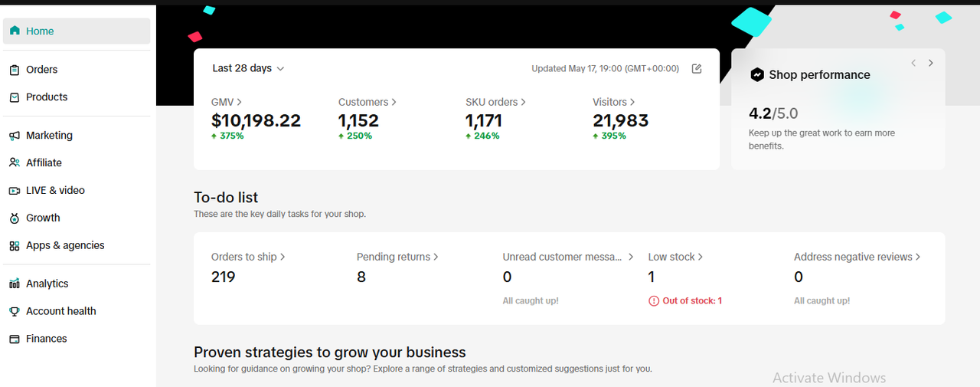Click the Products box icon in sidebar
The image size is (980, 387).
(14, 97)
